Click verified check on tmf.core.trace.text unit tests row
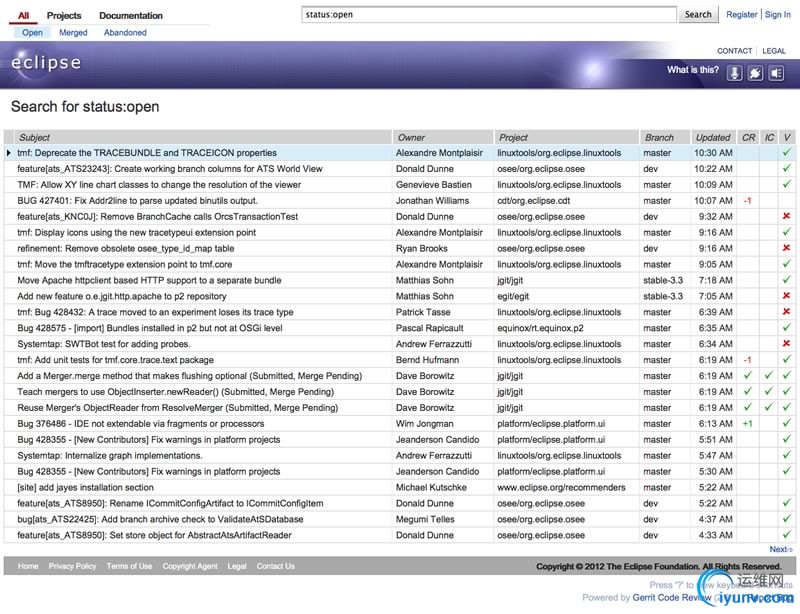Screen dimensions: 800x614 coord(787,359)
